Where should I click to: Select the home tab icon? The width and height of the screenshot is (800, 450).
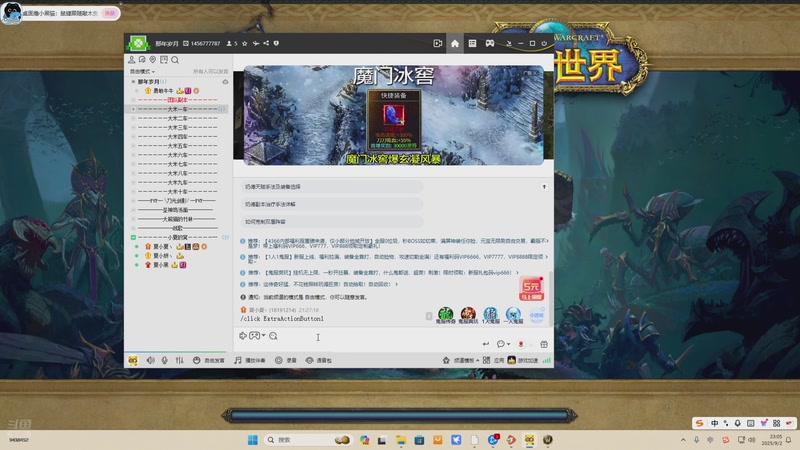pos(455,43)
